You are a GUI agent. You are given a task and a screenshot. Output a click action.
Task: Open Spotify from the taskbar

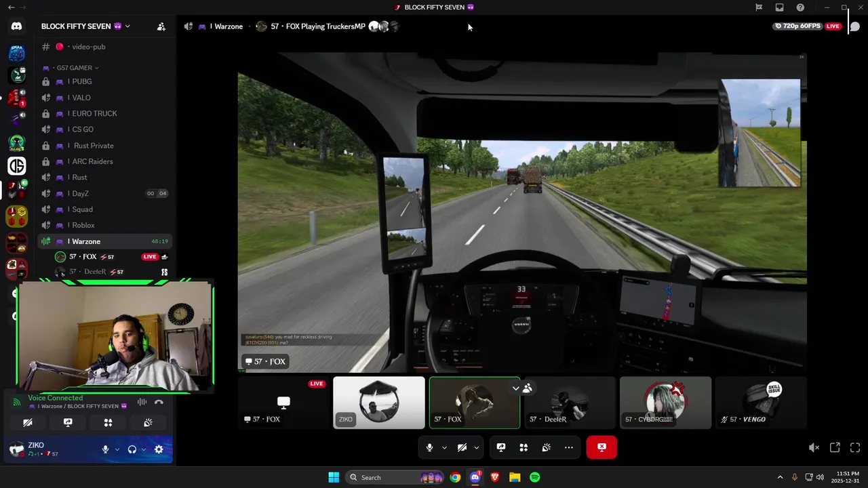click(534, 477)
